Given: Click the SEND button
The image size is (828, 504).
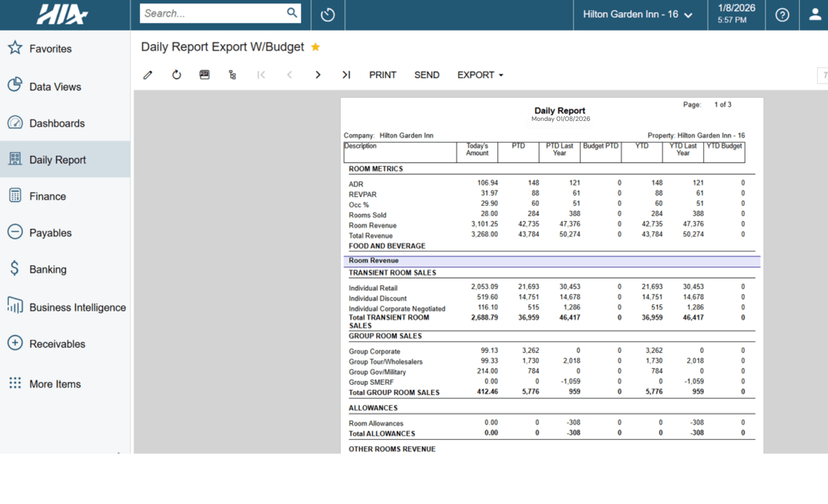Looking at the screenshot, I should coord(426,75).
